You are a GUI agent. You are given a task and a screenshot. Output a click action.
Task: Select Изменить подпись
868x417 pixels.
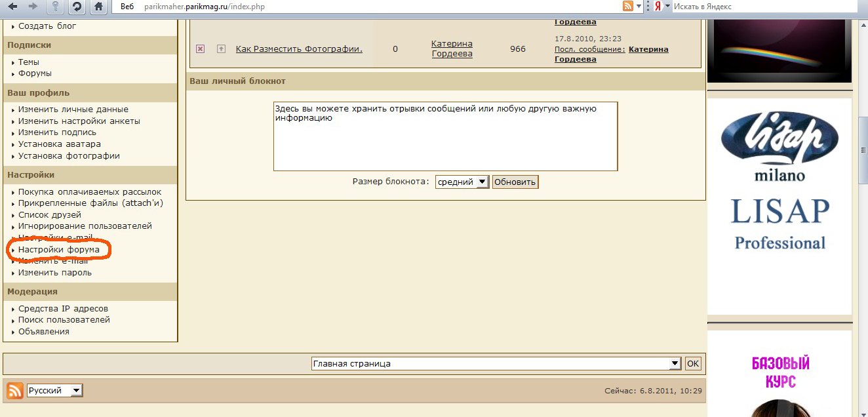point(58,132)
